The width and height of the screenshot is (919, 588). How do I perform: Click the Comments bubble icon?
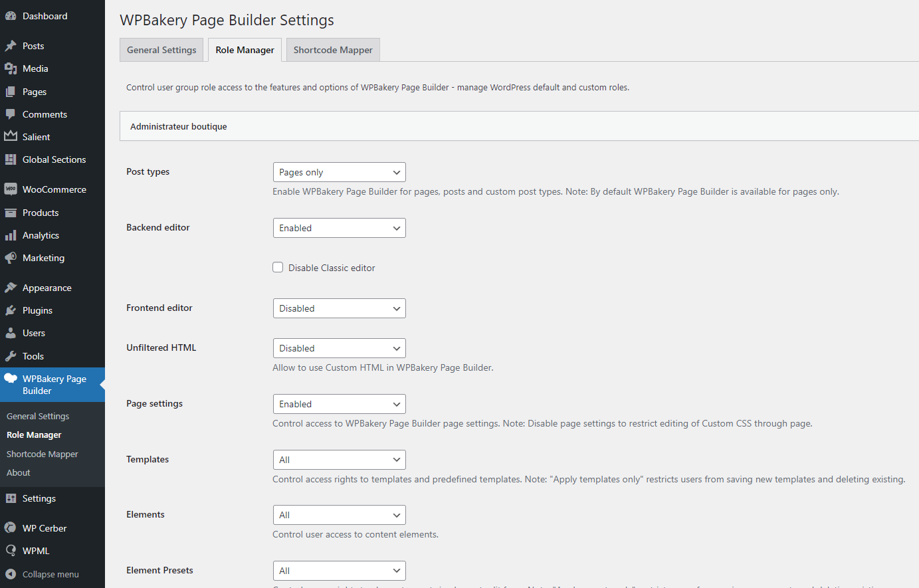point(11,114)
